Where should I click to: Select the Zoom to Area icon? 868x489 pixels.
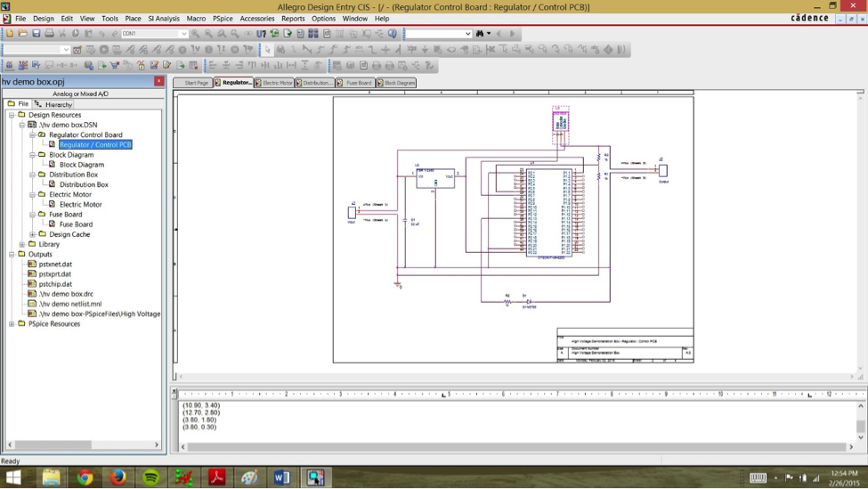(222, 33)
